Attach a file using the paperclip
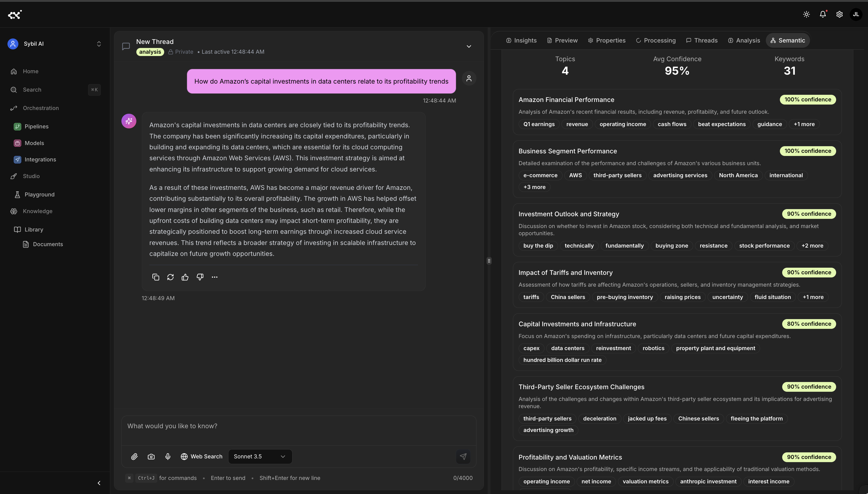868x494 pixels. click(134, 456)
